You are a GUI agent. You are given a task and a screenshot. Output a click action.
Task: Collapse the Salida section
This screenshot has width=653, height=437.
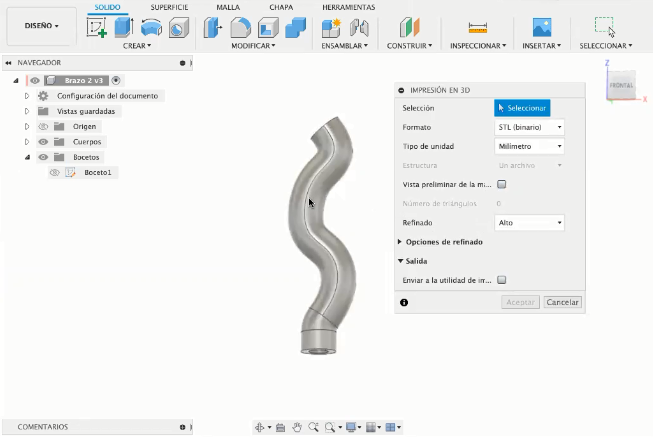[400, 261]
